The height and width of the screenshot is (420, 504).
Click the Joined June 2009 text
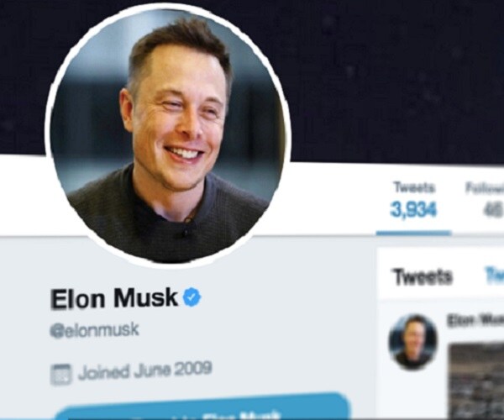coord(145,370)
